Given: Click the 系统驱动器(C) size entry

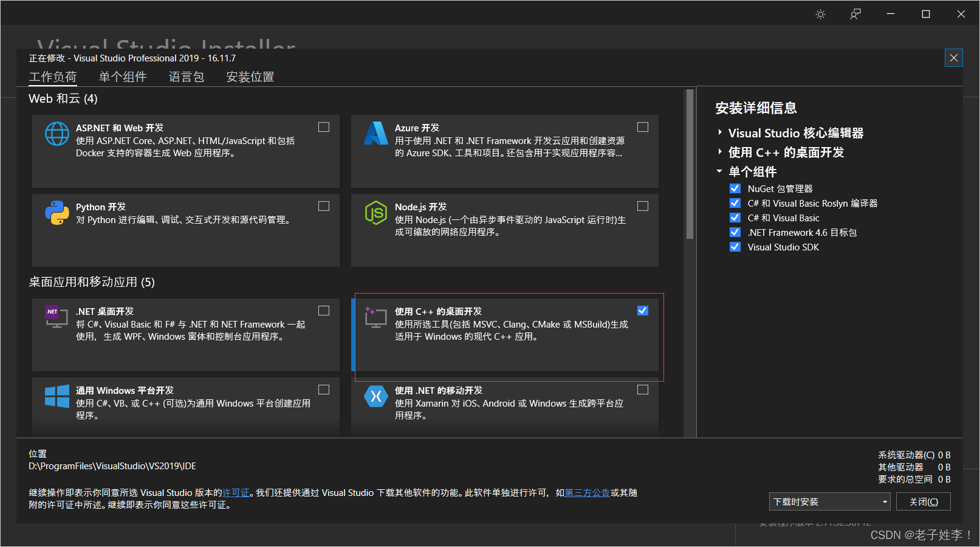Looking at the screenshot, I should [914, 455].
